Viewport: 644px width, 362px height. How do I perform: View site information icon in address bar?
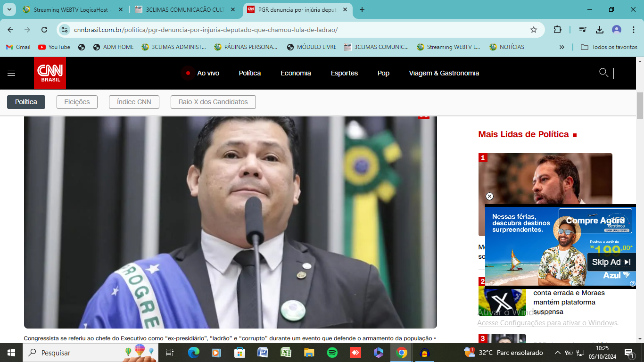point(66,30)
